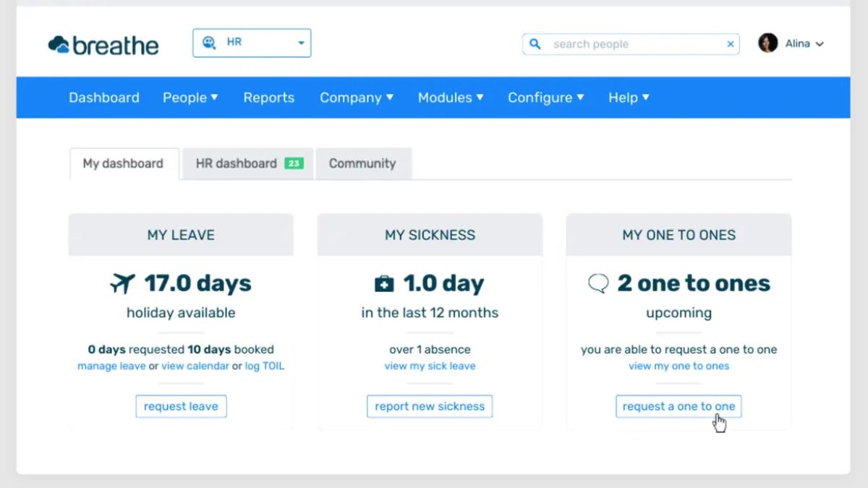Open the Modules menu
This screenshot has width=868, height=488.
point(451,98)
